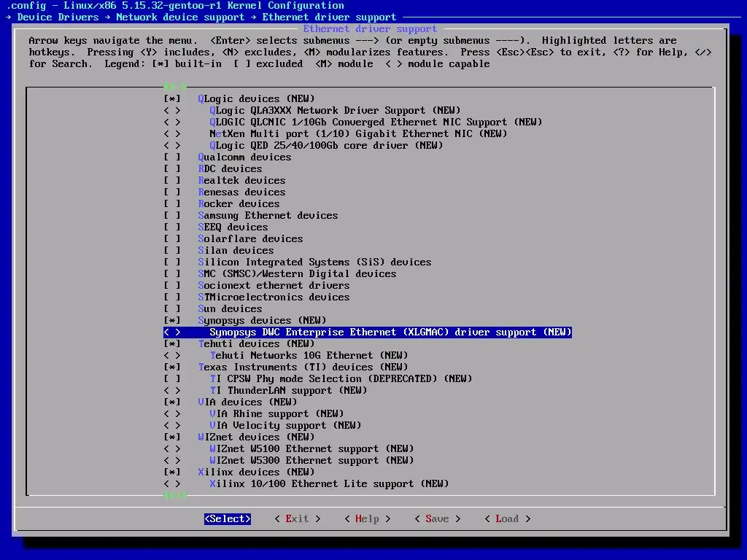Select Tehuti Networks 10G Ethernet entry

309,356
